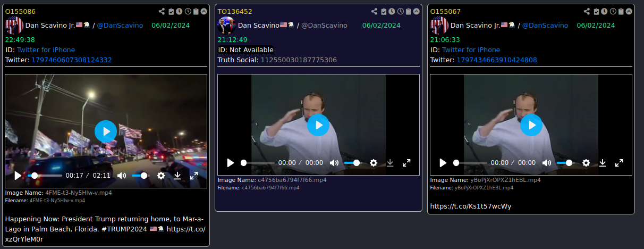
Task: Open tweet ID 1797460607308124332
Action: (72, 60)
